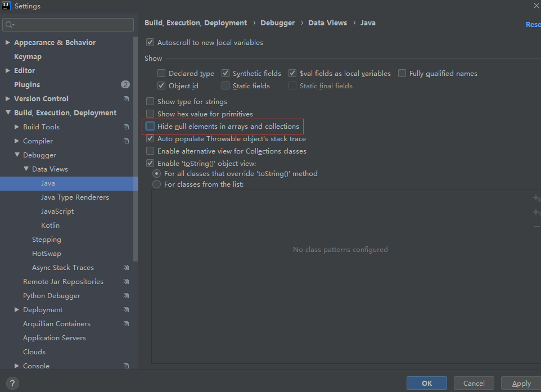Open the Keymap settings page
541x392 pixels.
pyautogui.click(x=28, y=57)
